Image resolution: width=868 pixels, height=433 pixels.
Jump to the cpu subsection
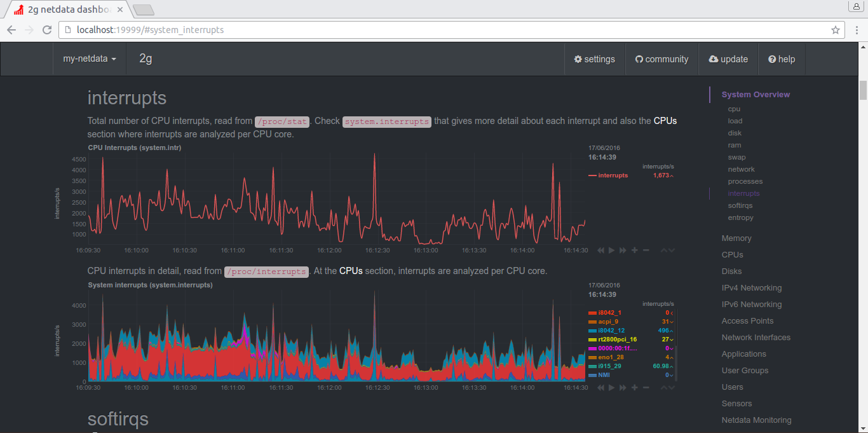[x=734, y=109]
